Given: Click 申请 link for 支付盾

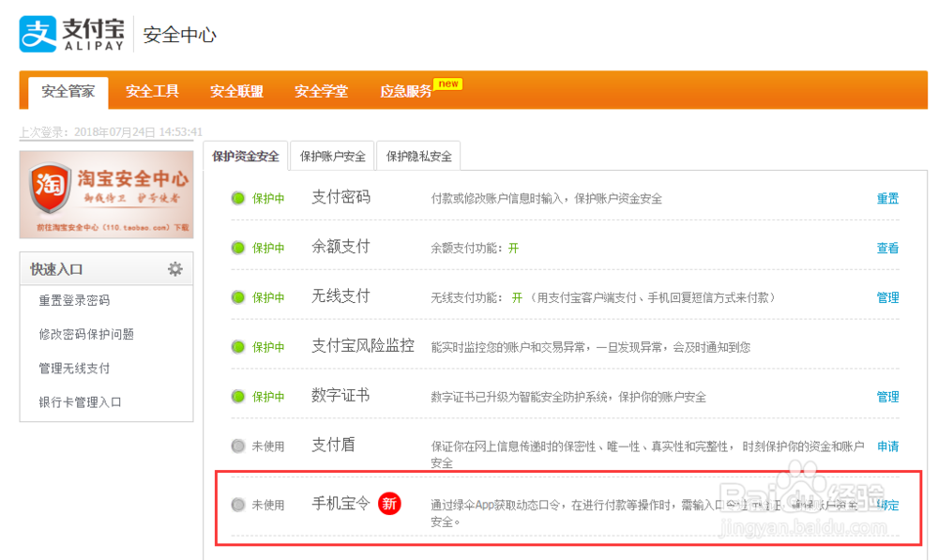Looking at the screenshot, I should point(887,446).
